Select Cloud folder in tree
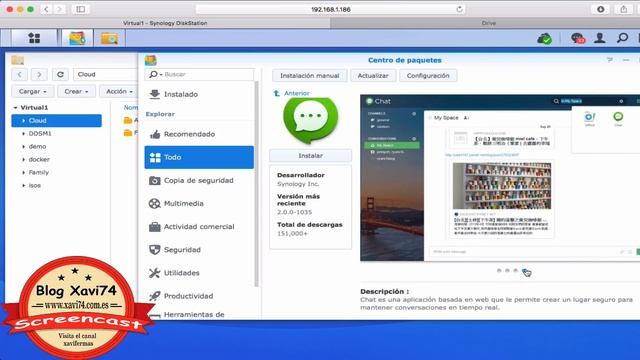The height and width of the screenshot is (360, 640). [x=56, y=121]
